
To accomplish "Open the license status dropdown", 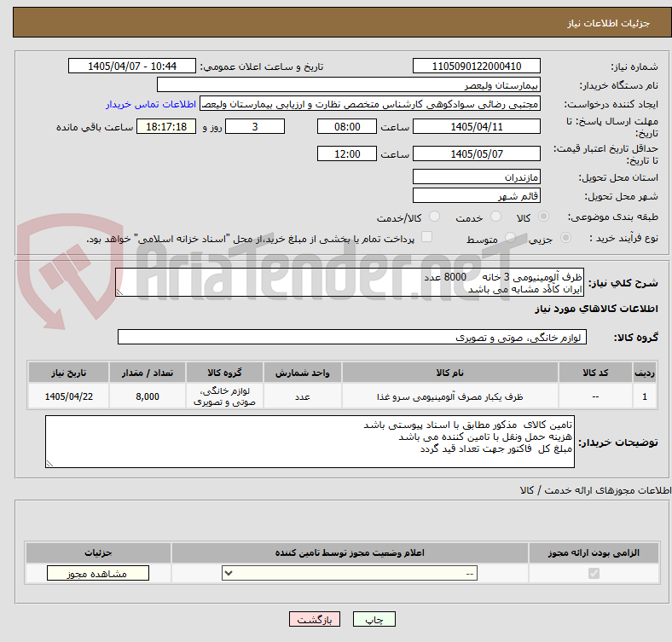I will click(350, 573).
